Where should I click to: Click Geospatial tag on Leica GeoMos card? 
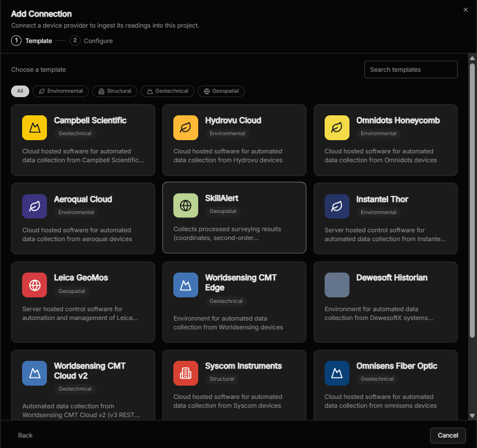(71, 291)
